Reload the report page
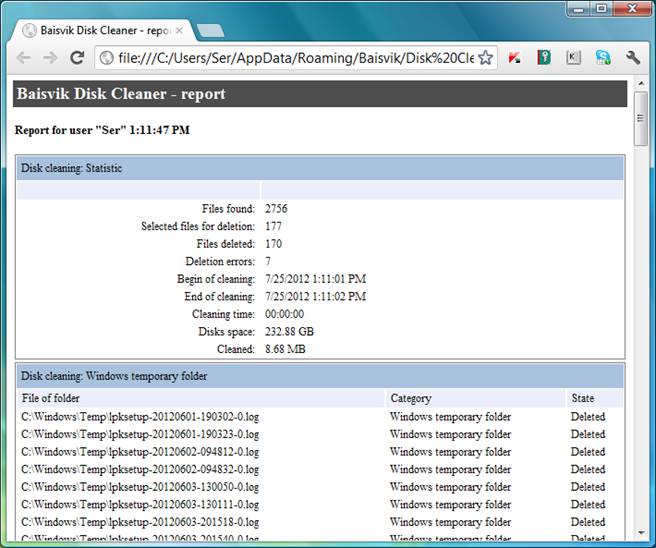Viewport: 656px width, 548px height. pyautogui.click(x=77, y=58)
